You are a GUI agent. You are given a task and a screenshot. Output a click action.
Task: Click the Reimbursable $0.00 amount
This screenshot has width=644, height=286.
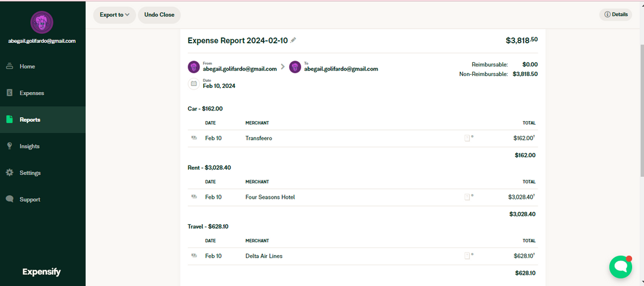(x=530, y=65)
